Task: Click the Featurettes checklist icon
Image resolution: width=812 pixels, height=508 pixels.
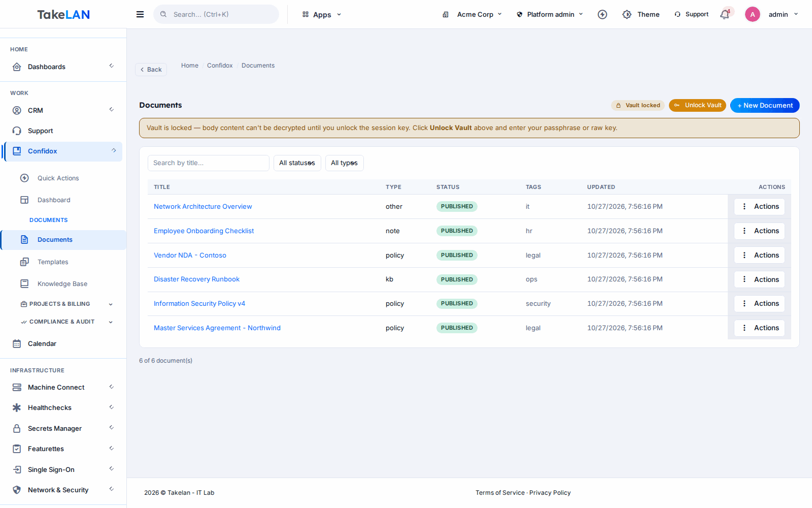Action: click(x=17, y=449)
